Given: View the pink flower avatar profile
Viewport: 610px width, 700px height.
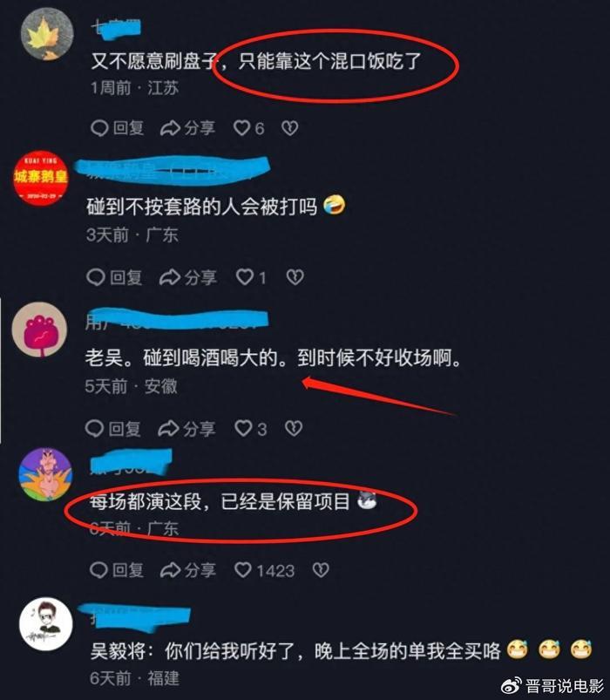Looking at the screenshot, I should tap(40, 330).
